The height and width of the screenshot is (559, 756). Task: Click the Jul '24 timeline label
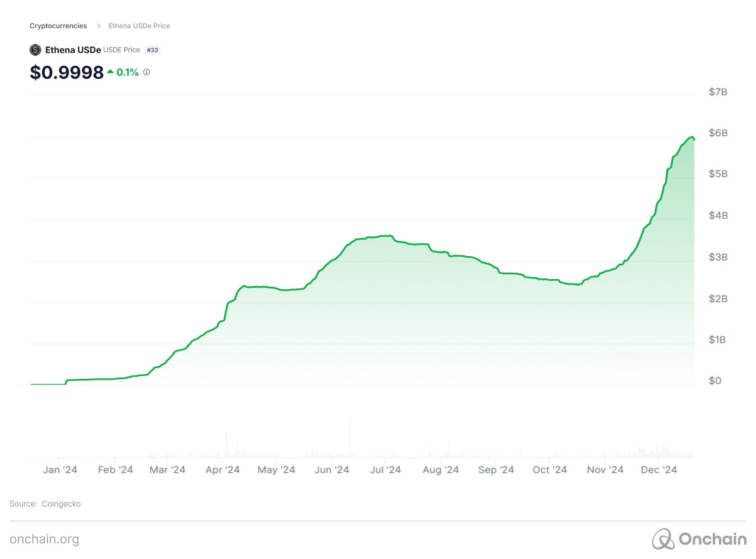[x=385, y=470]
